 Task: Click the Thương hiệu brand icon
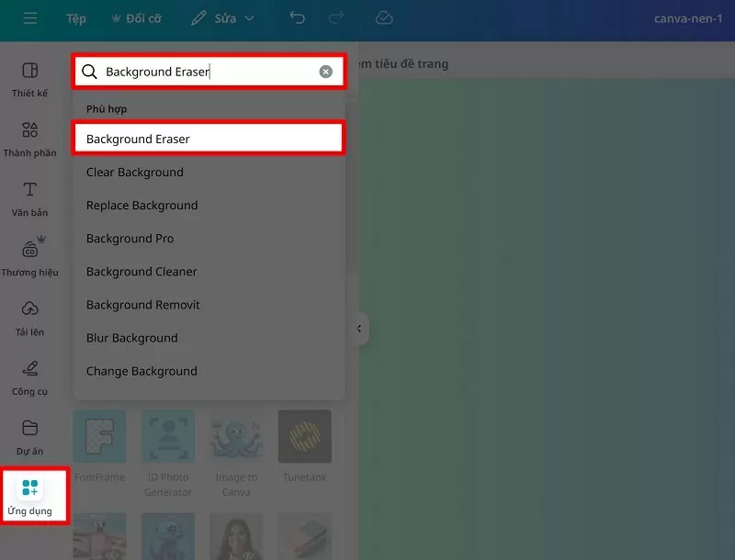coord(30,255)
